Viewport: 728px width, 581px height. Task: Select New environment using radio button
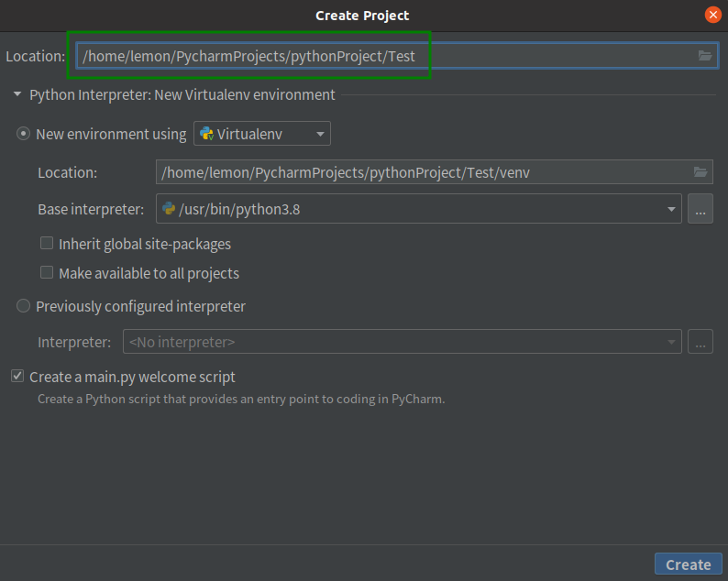pos(23,134)
